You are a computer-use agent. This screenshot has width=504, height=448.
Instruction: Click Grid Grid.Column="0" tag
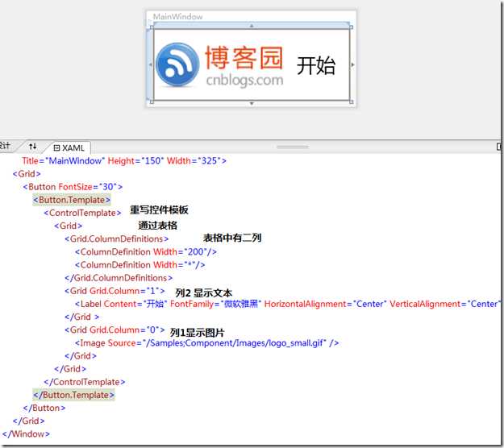[x=115, y=330]
